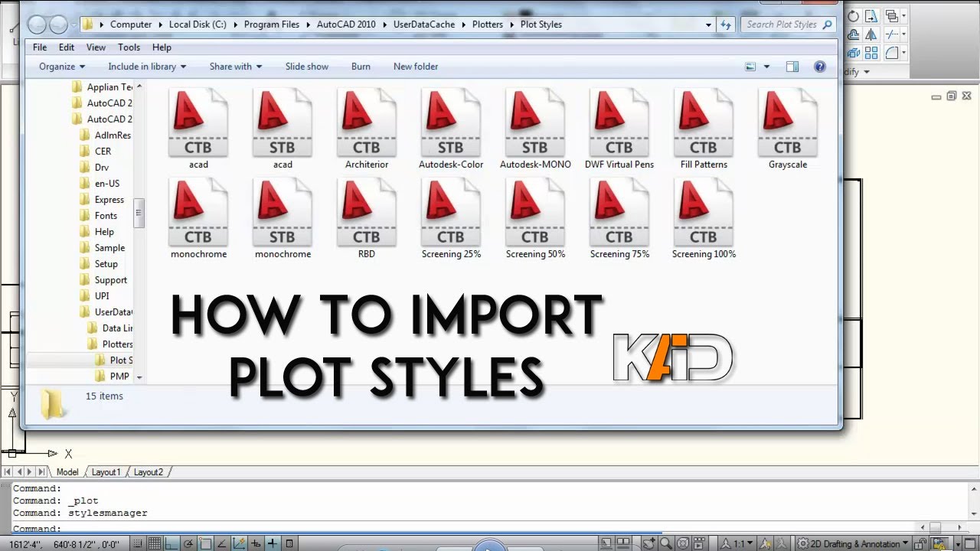Toggle Grid Display in AutoCAD status bar
This screenshot has height=551, width=980.
click(x=154, y=543)
